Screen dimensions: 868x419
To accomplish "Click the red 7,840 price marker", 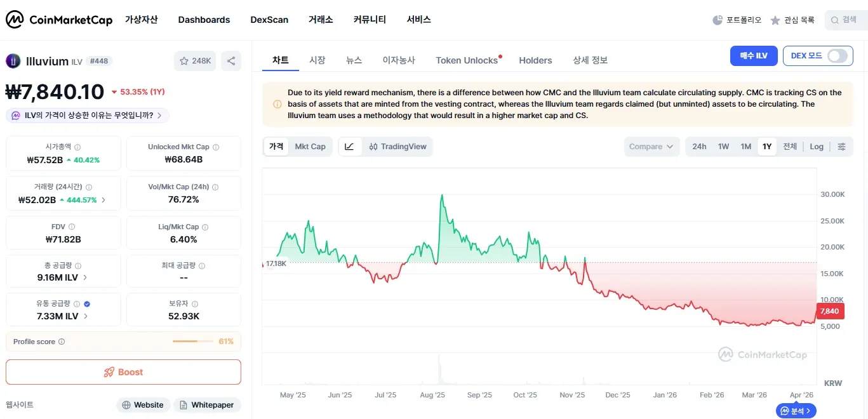I will [x=829, y=311].
